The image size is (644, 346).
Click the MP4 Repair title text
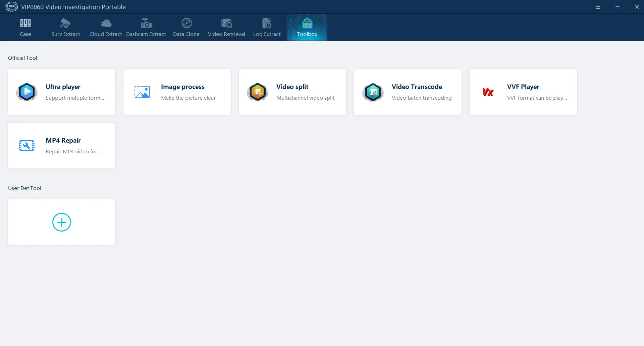63,140
